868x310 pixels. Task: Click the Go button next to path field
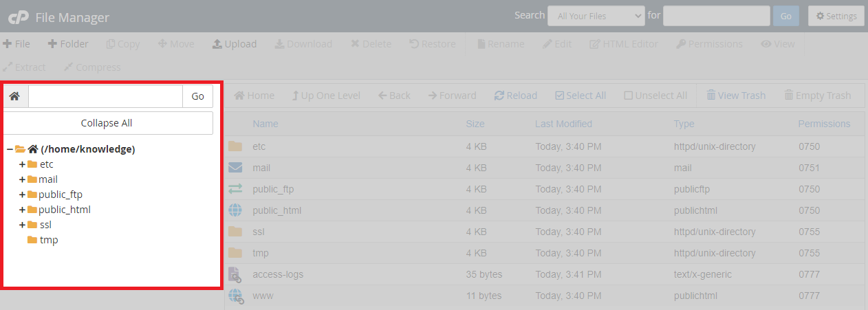coord(198,96)
